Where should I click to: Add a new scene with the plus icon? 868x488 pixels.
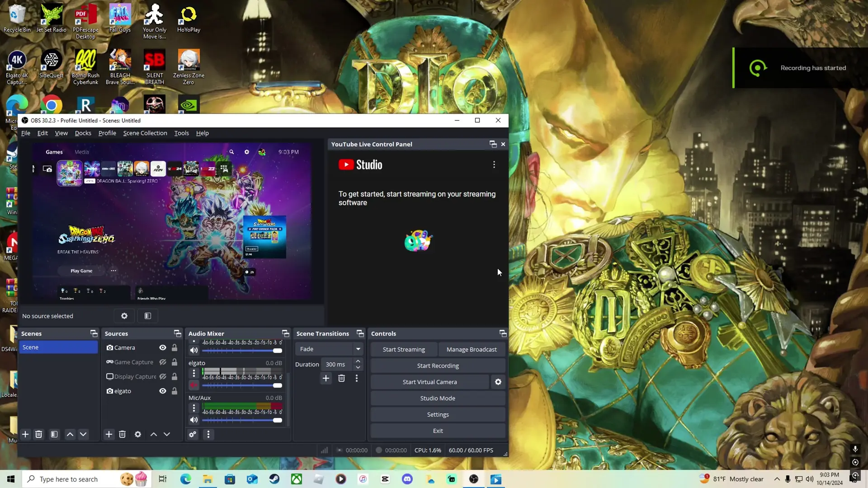(x=25, y=434)
